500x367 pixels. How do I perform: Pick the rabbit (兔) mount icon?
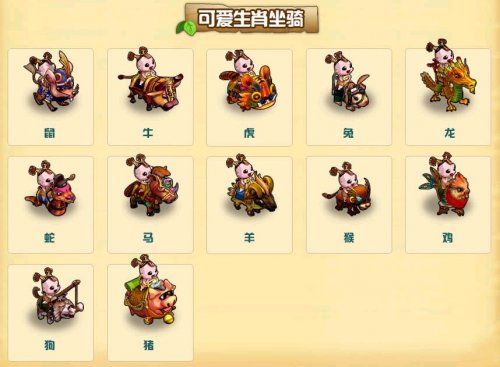[x=348, y=81]
